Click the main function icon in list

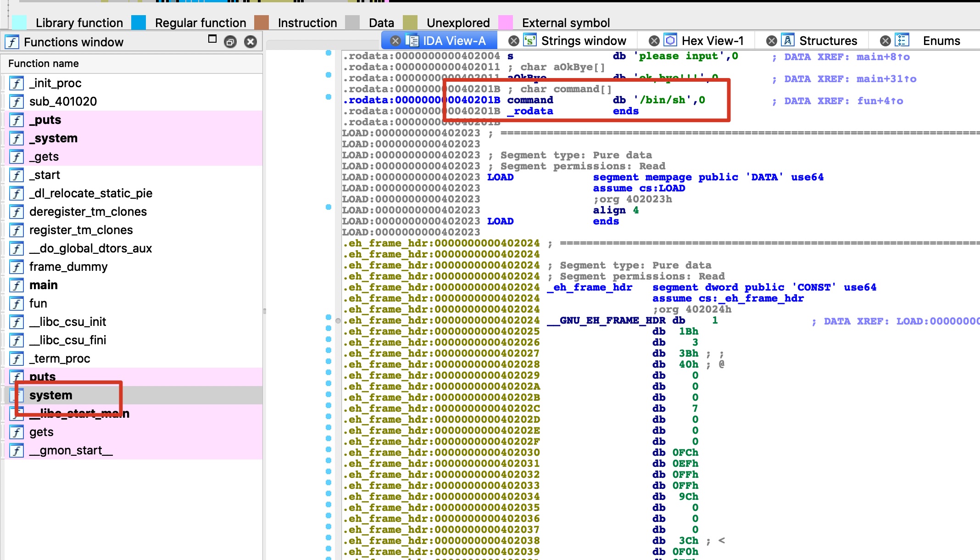point(17,286)
